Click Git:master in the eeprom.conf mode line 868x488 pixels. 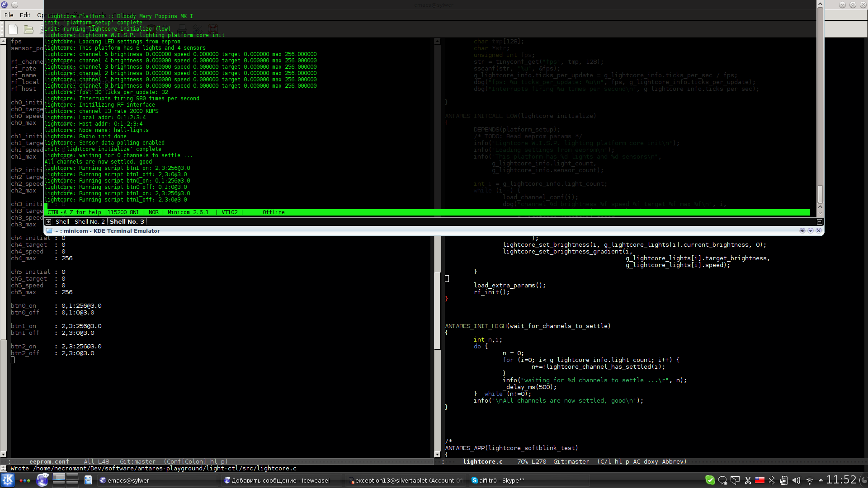pyautogui.click(x=137, y=461)
